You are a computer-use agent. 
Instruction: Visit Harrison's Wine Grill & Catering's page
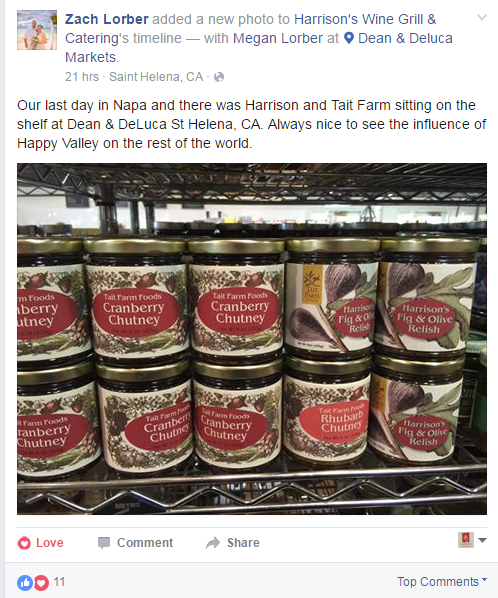pyautogui.click(x=251, y=29)
